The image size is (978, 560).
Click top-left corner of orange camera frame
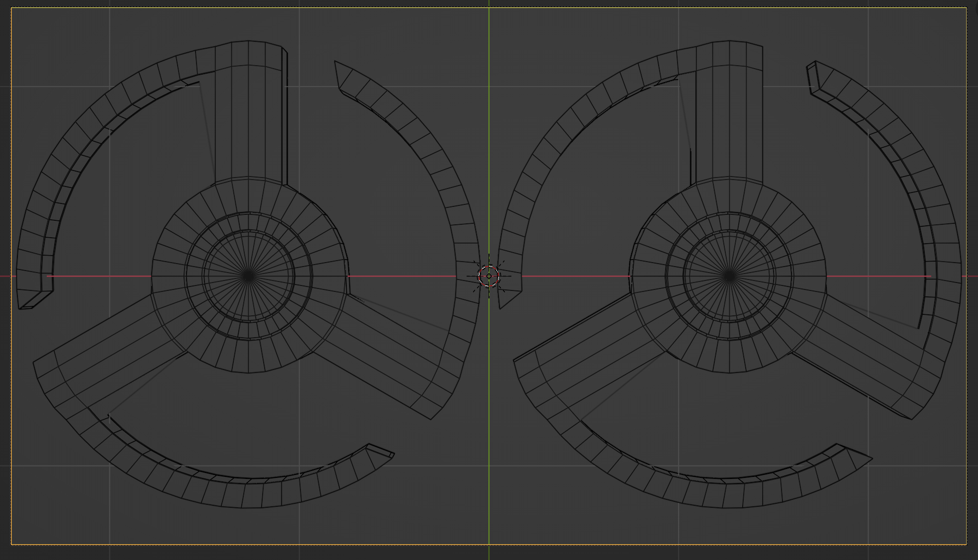click(x=11, y=8)
